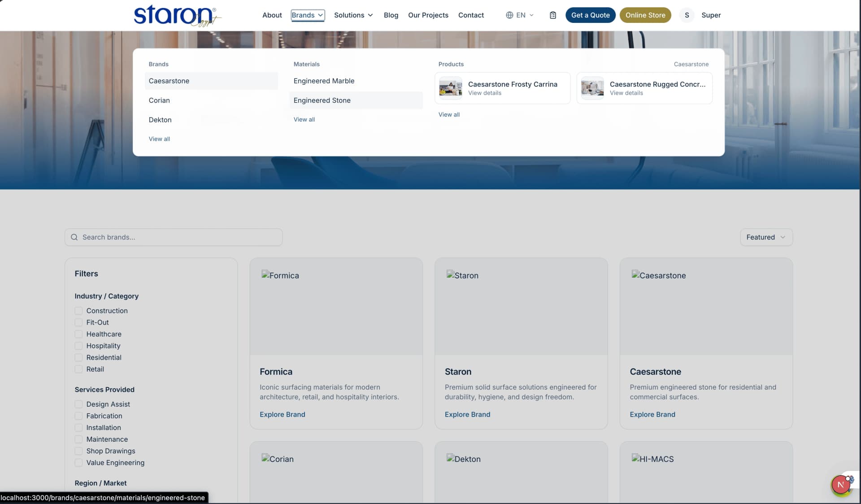The width and height of the screenshot is (861, 504).
Task: Check the Fit-Out filter checkbox
Action: point(78,322)
